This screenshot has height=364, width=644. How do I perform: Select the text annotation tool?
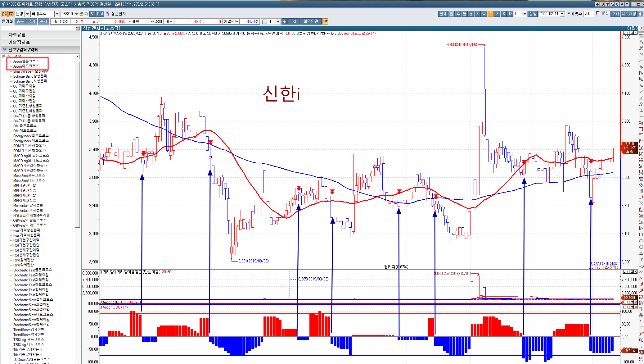641,259
